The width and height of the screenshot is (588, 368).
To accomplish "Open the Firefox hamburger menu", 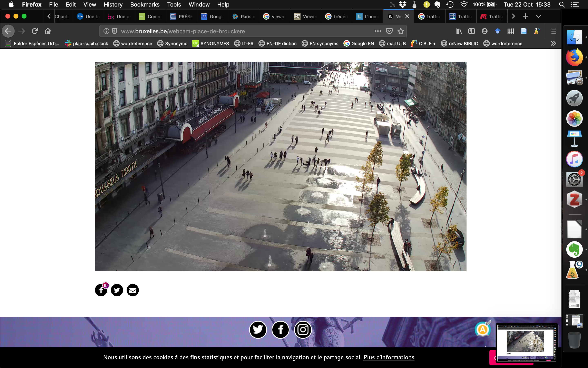I will tap(553, 31).
